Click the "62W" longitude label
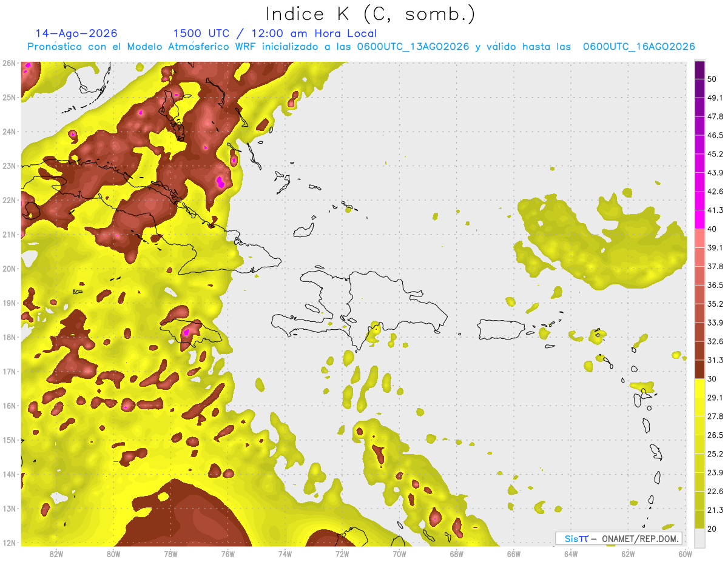Image resolution: width=728 pixels, height=562 pixels. [628, 554]
